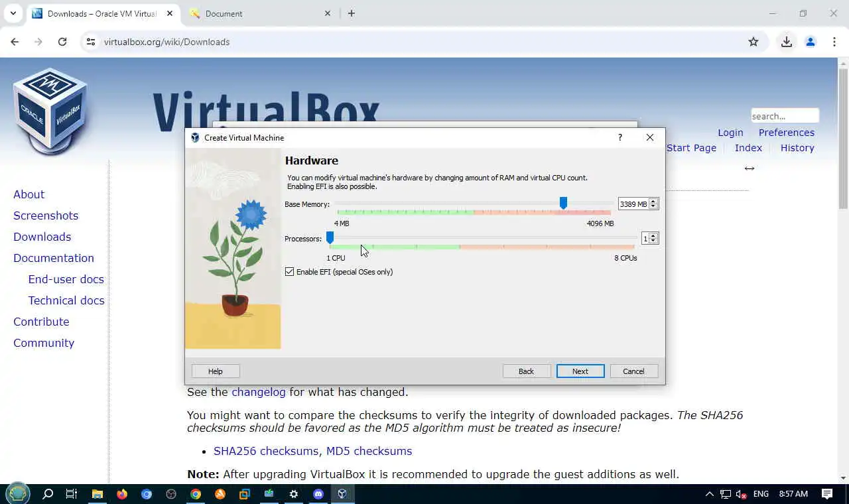Open the Technical docs link
The height and width of the screenshot is (504, 849).
pyautogui.click(x=66, y=300)
